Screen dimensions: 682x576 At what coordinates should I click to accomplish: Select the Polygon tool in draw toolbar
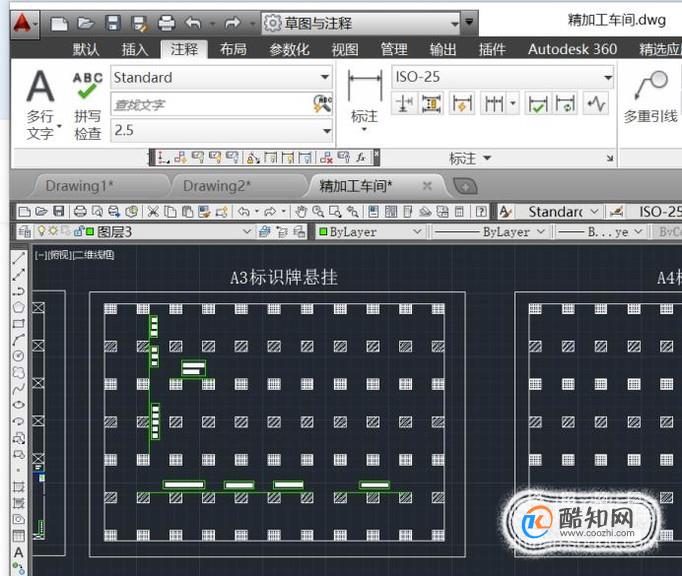[18, 307]
